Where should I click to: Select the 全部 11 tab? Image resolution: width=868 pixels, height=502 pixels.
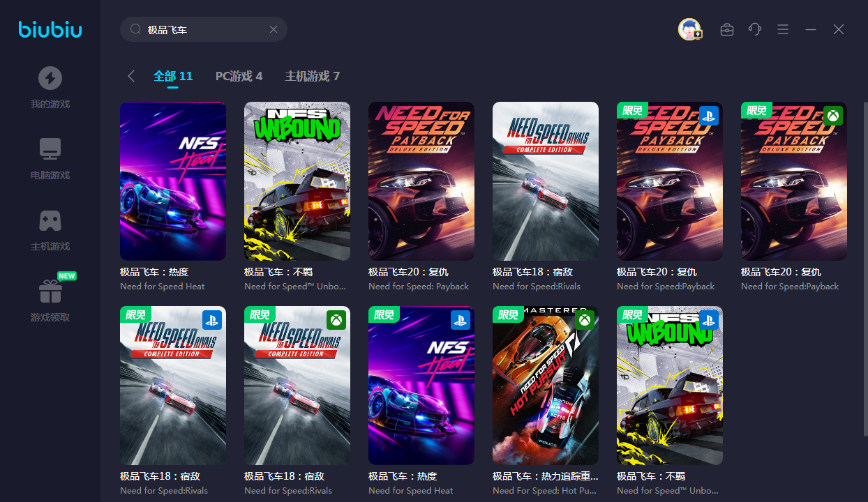[172, 76]
